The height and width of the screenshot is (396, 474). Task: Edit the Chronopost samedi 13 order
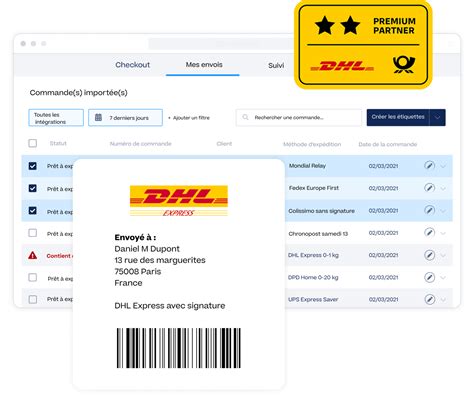(x=429, y=233)
